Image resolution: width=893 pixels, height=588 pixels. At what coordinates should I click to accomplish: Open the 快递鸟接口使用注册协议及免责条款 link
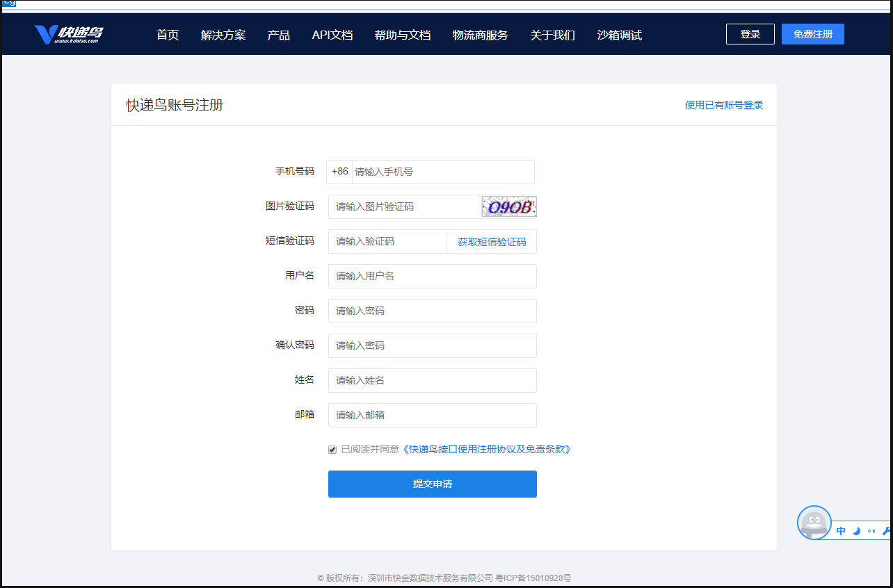tap(487, 450)
